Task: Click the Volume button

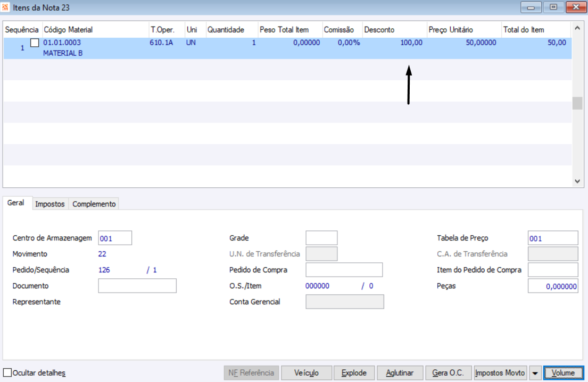Action: [563, 373]
